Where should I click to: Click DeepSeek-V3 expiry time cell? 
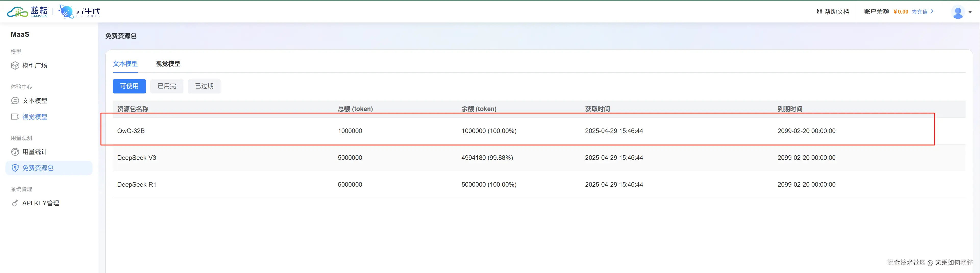pos(807,158)
